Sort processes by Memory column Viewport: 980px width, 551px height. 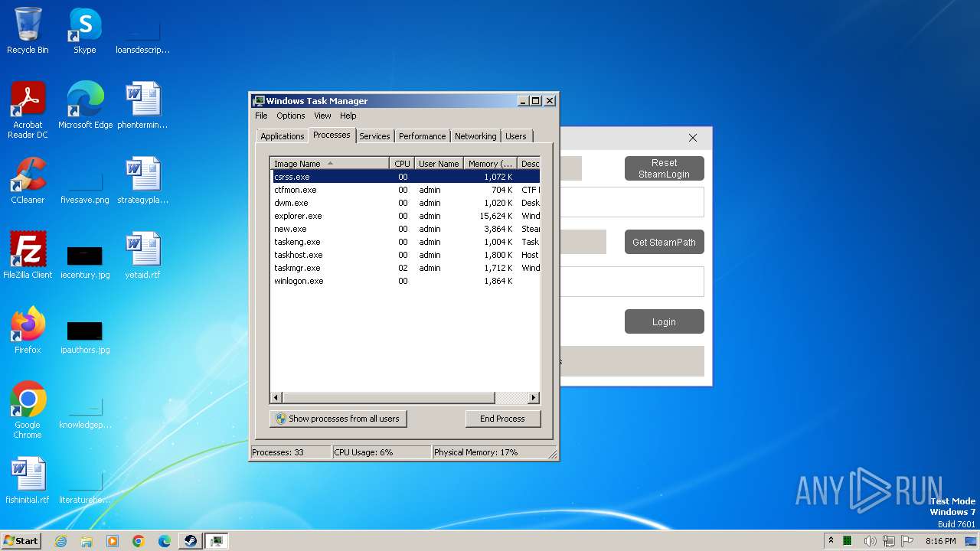(x=491, y=164)
